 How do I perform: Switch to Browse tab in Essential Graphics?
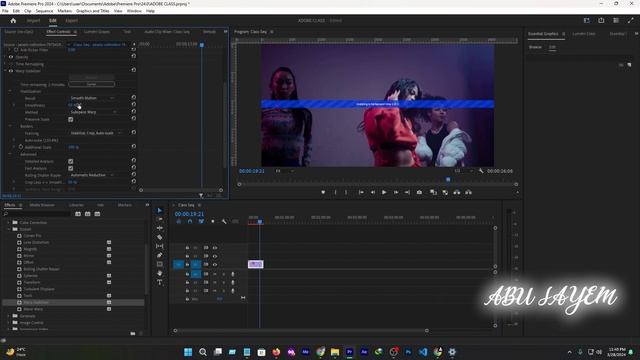coord(535,47)
